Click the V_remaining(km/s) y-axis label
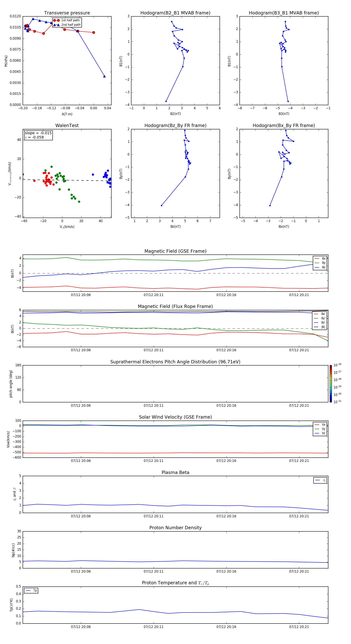 point(10,173)
